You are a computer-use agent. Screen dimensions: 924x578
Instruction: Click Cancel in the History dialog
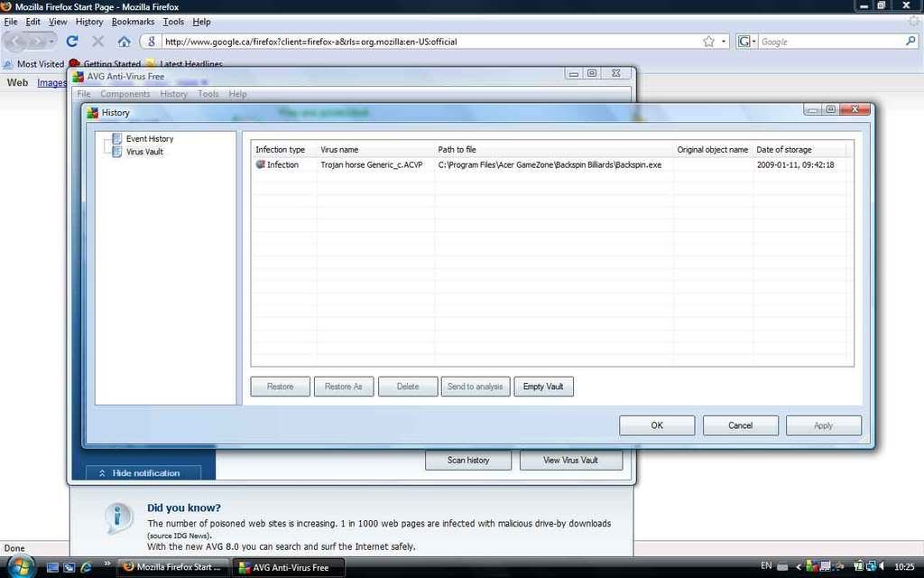coord(740,425)
